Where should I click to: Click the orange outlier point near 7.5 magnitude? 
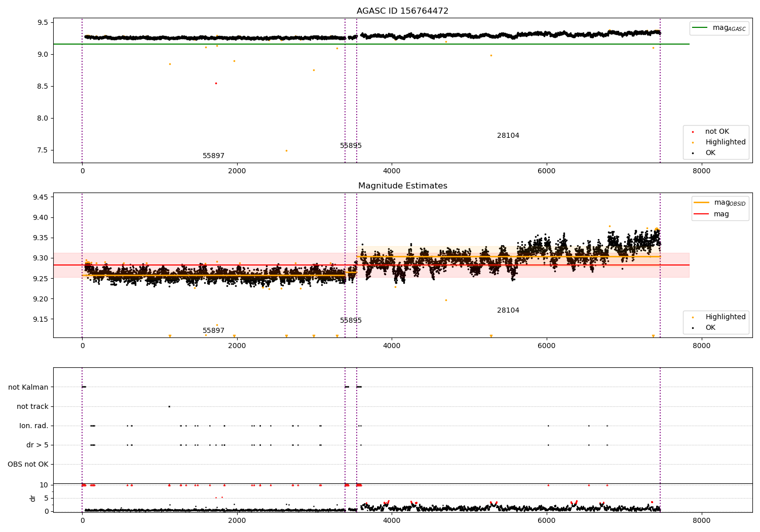pyautogui.click(x=286, y=150)
